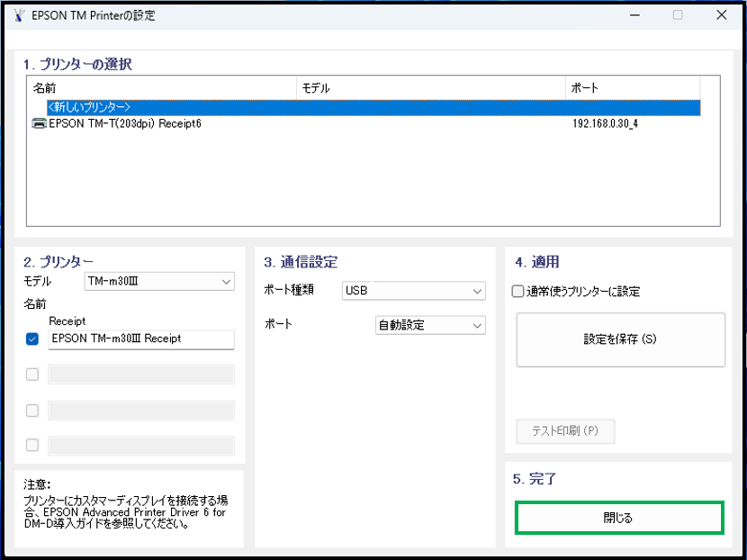Click printer icon beside EPSON TM-T(203dpi) Receipt6
Image resolution: width=747 pixels, height=560 pixels.
39,123
